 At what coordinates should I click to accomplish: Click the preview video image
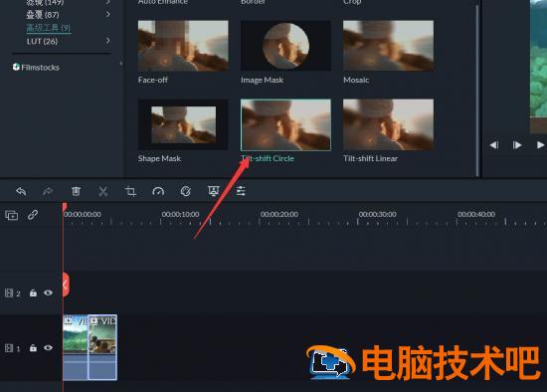point(538,67)
